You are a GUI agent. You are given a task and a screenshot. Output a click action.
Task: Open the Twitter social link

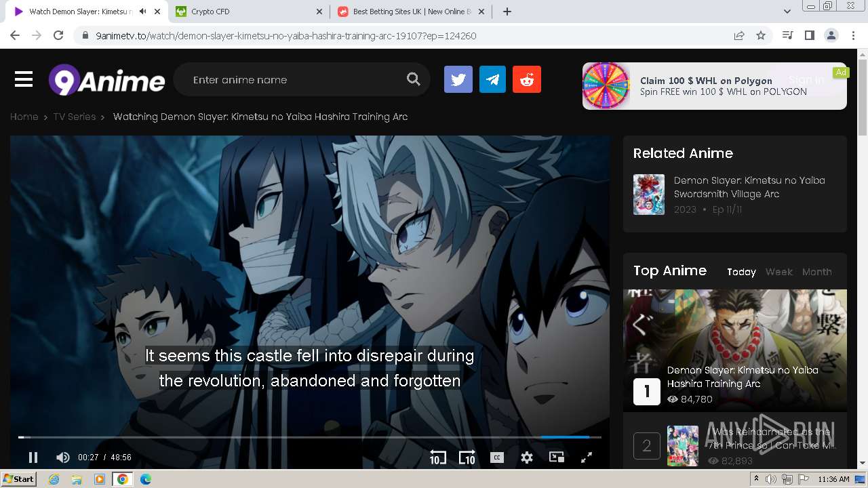pos(458,79)
